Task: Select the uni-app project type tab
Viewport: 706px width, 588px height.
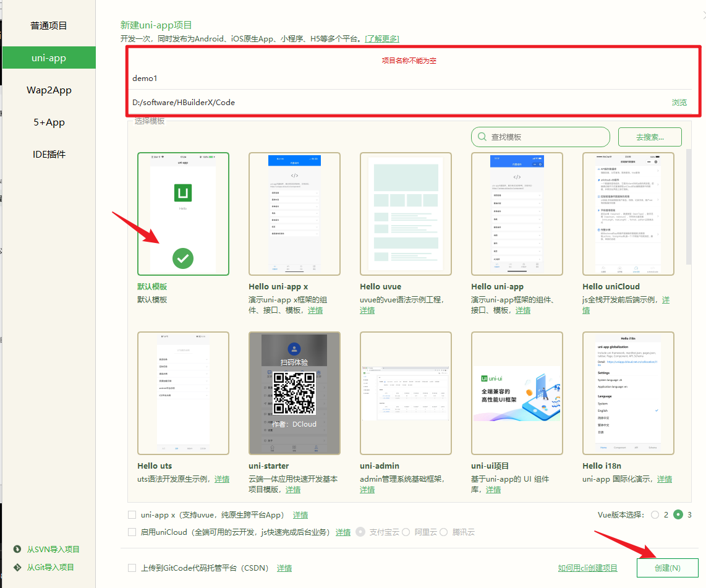Action: pyautogui.click(x=49, y=58)
